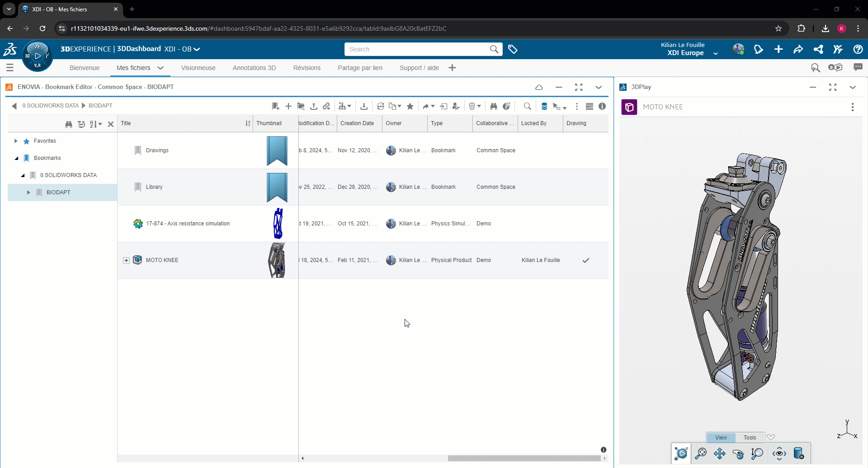Open the 3DEXPERIENCE search with binoculars icon

pyautogui.click(x=494, y=106)
